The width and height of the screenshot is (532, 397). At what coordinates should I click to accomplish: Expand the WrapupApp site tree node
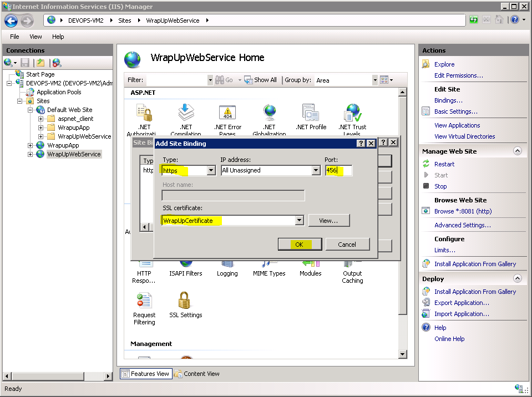(x=31, y=145)
